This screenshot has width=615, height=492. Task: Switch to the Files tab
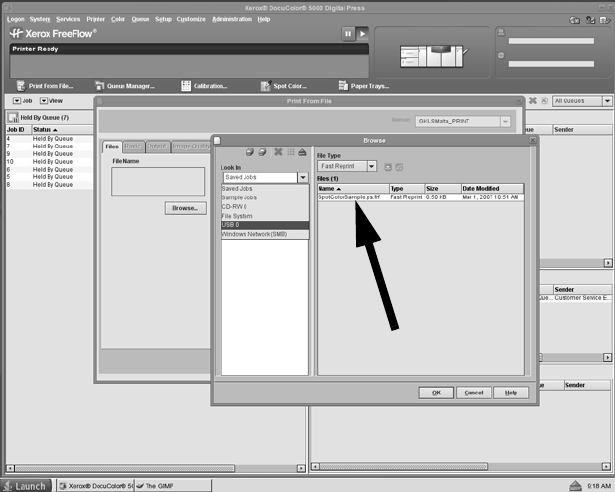pos(112,147)
